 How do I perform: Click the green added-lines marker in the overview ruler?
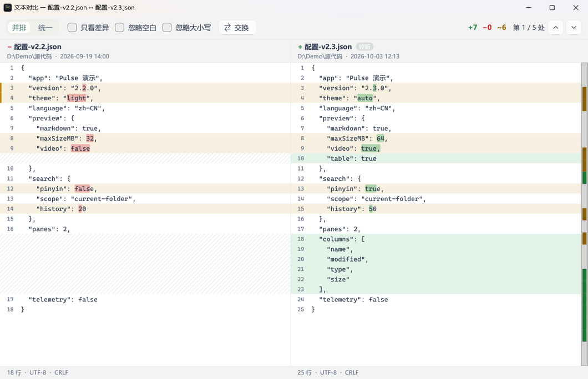click(584, 305)
